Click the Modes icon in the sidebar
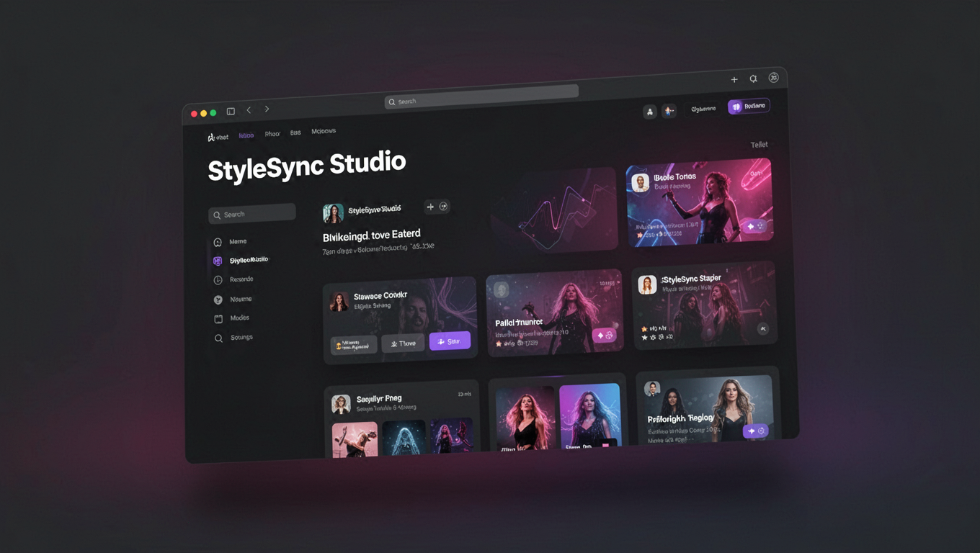980x553 pixels. [x=218, y=318]
